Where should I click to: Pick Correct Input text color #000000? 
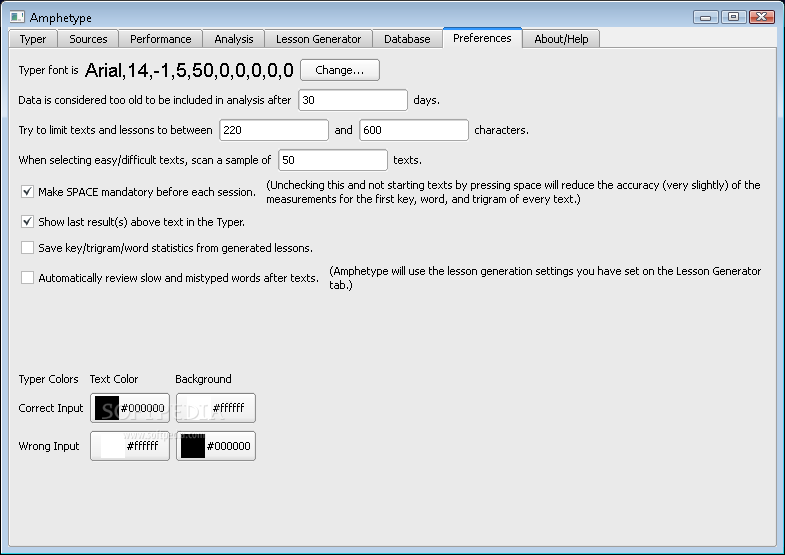point(130,408)
